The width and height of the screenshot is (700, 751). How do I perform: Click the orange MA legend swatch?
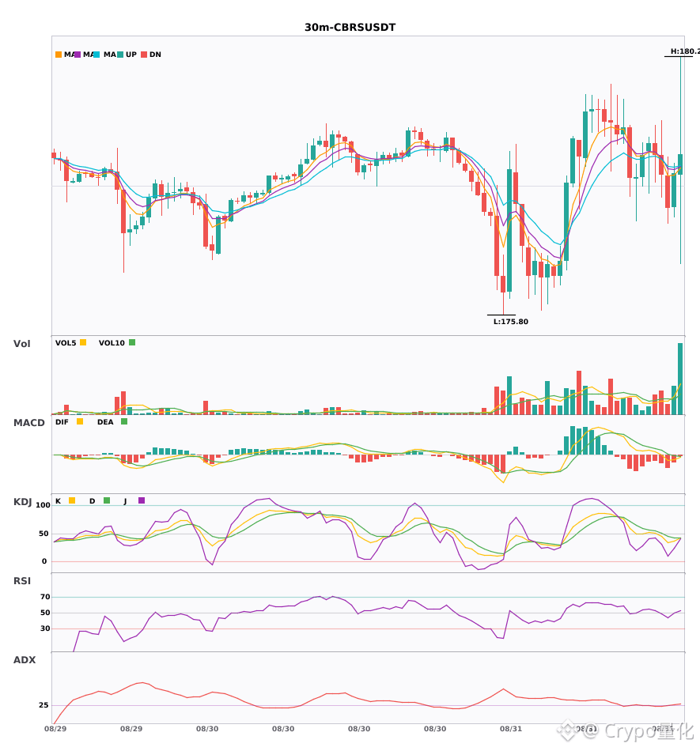tap(59, 55)
